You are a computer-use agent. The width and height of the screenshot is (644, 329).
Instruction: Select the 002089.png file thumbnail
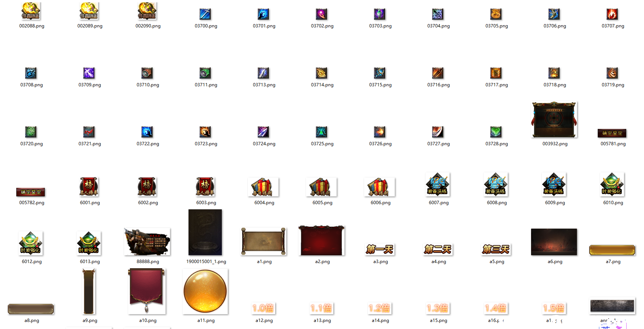(x=89, y=11)
